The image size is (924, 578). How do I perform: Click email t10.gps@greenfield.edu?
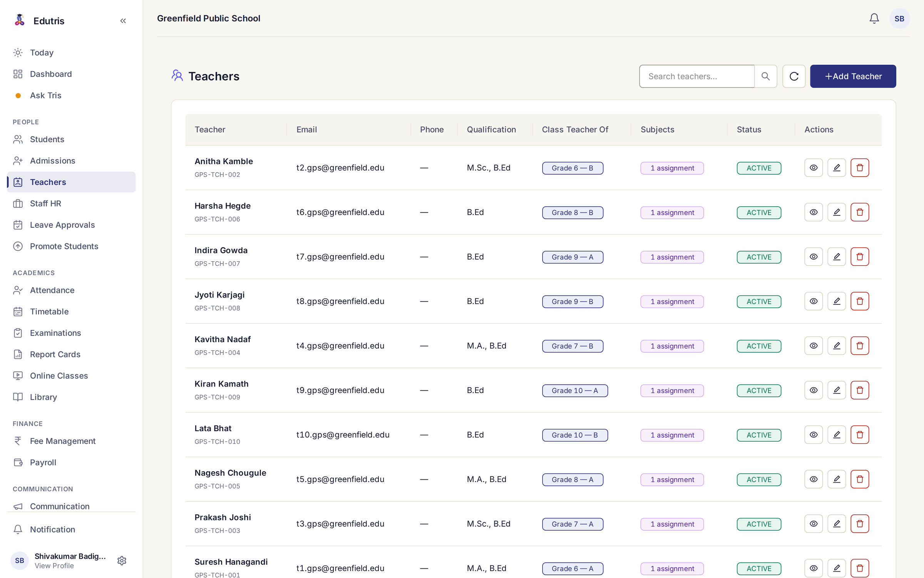click(343, 435)
